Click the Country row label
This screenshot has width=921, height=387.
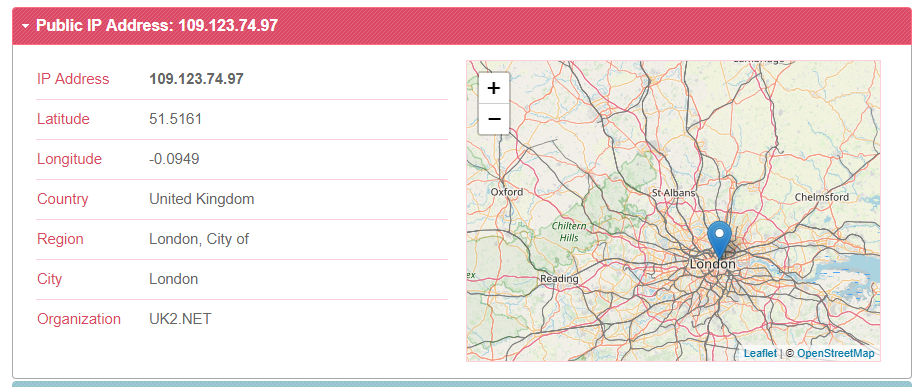pyautogui.click(x=62, y=199)
